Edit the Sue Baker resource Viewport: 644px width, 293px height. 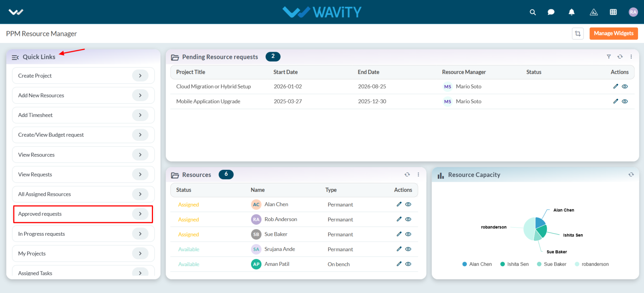[399, 234]
